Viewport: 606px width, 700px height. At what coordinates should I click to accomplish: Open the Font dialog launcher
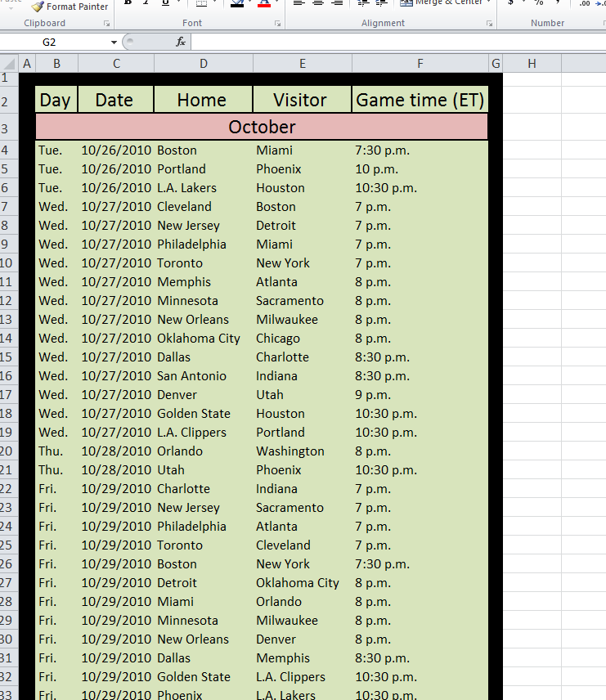[x=277, y=23]
